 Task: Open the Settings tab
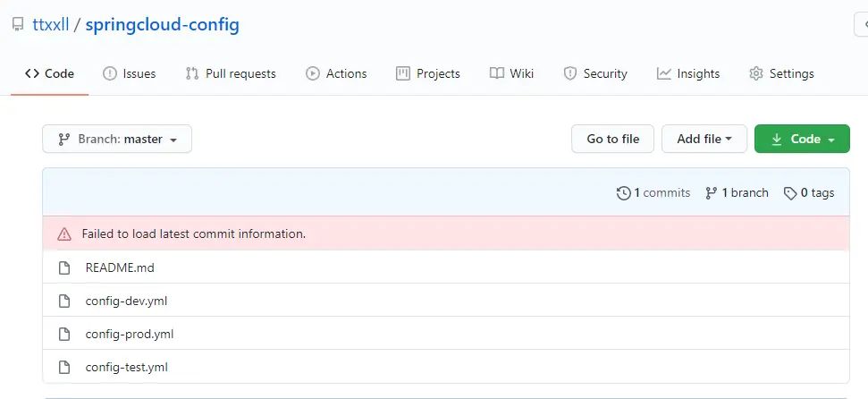781,73
